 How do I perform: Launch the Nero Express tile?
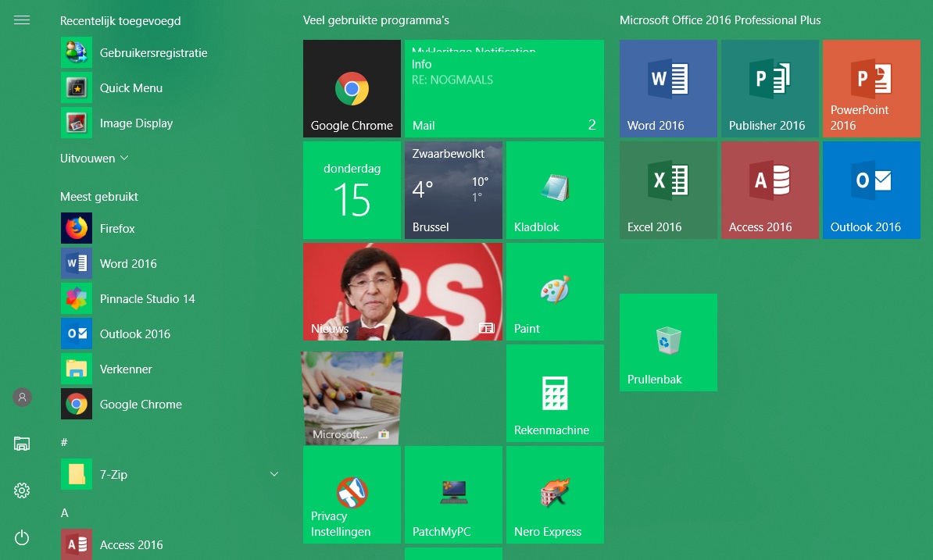[555, 494]
